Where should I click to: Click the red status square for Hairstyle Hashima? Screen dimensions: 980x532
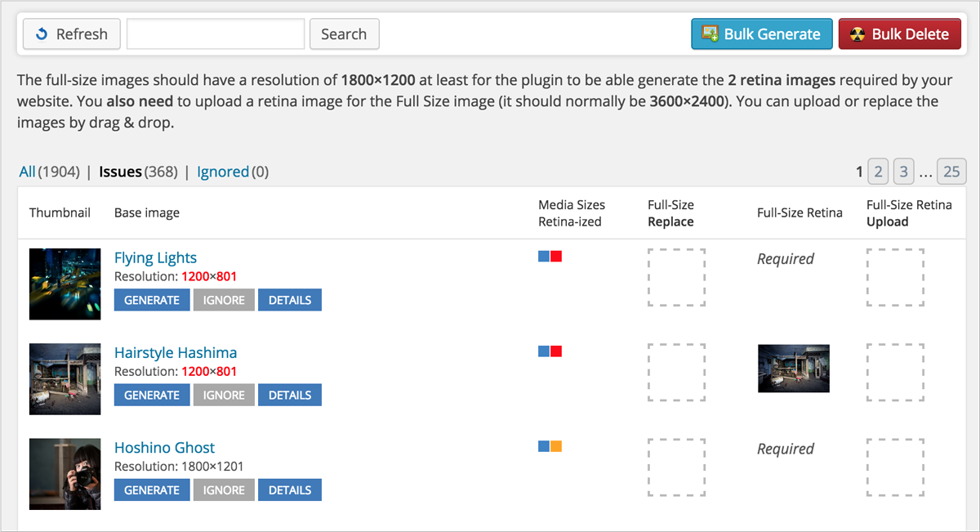tap(555, 351)
